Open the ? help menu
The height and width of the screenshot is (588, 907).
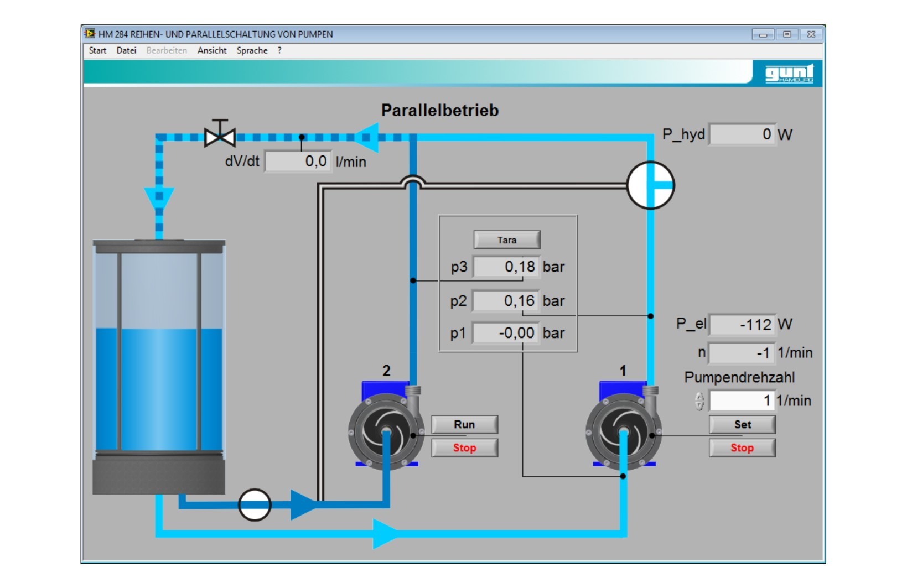[279, 50]
